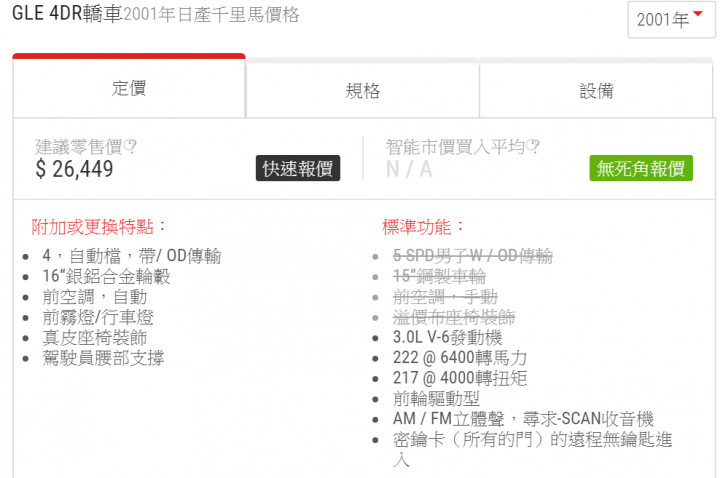Select the 定價 tab
Screen dimensions: 720x478
(x=129, y=87)
